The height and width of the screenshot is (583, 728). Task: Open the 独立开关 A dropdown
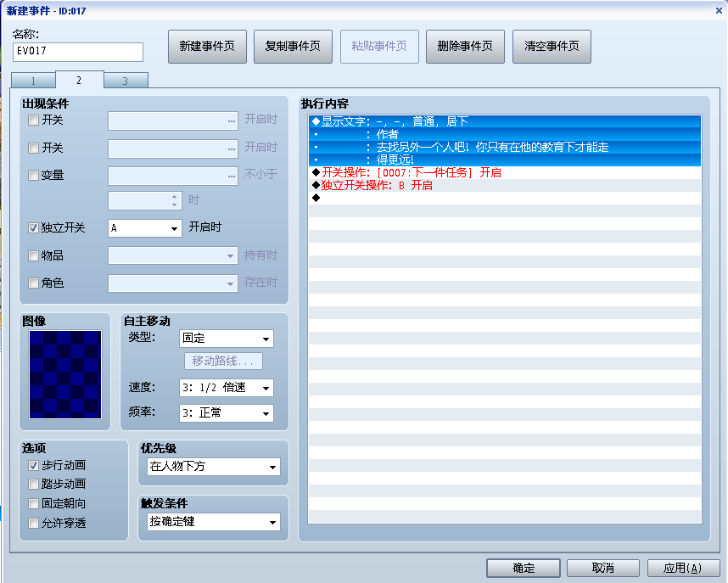145,228
